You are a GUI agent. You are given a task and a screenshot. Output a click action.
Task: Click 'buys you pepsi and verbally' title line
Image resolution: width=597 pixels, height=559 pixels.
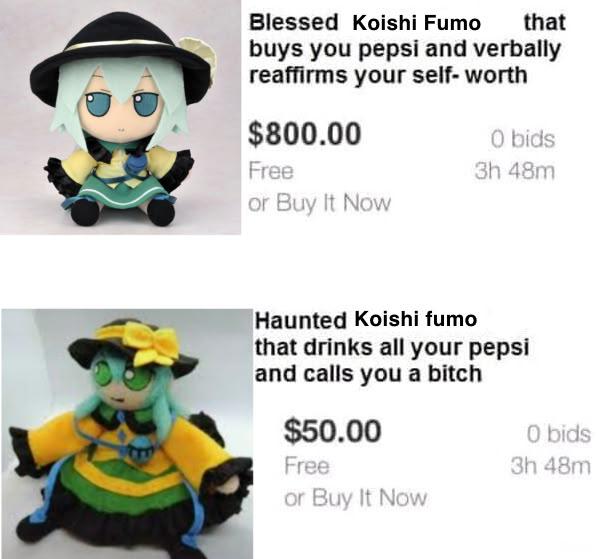pyautogui.click(x=405, y=50)
